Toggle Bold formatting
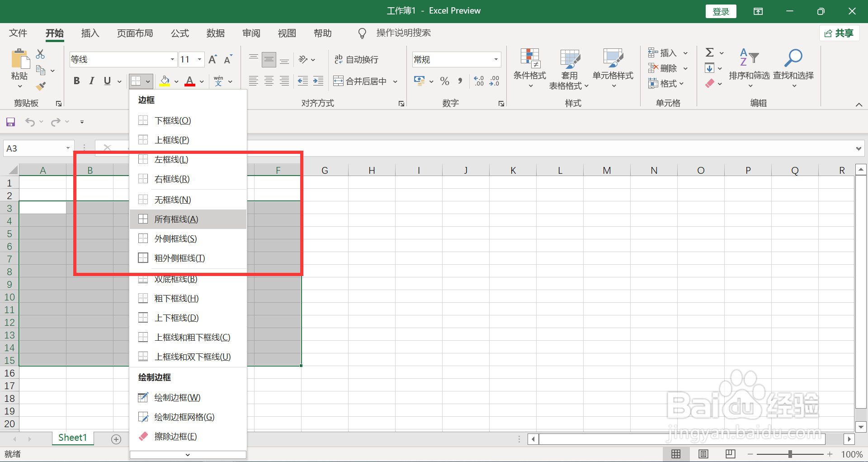This screenshot has height=462, width=868. point(76,81)
